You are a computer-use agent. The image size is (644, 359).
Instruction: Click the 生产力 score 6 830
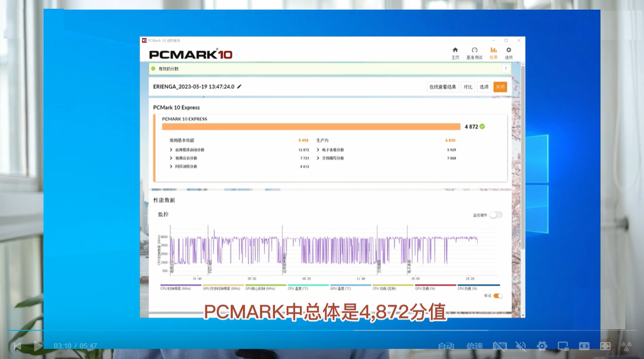tap(450, 140)
